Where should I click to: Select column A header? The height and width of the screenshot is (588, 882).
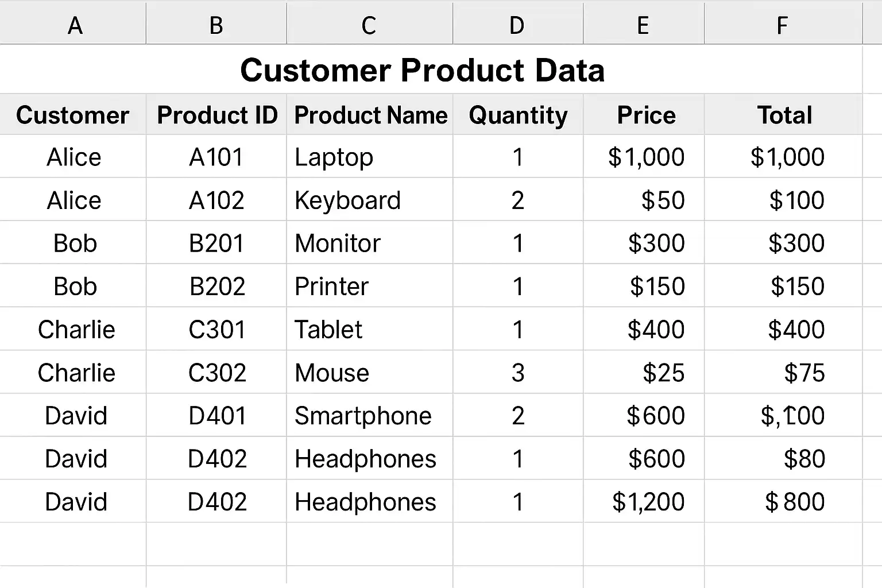coord(75,25)
